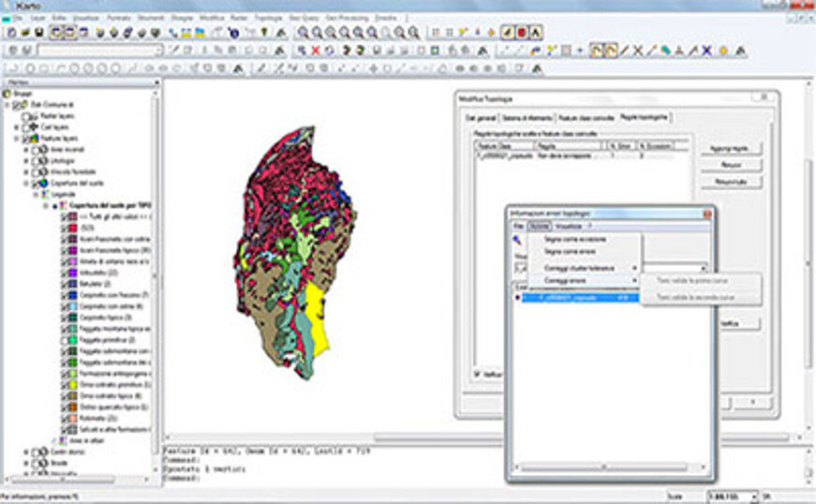Image resolution: width=816 pixels, height=504 pixels.
Task: Click the Raster layers icon in tree
Action: (32, 116)
